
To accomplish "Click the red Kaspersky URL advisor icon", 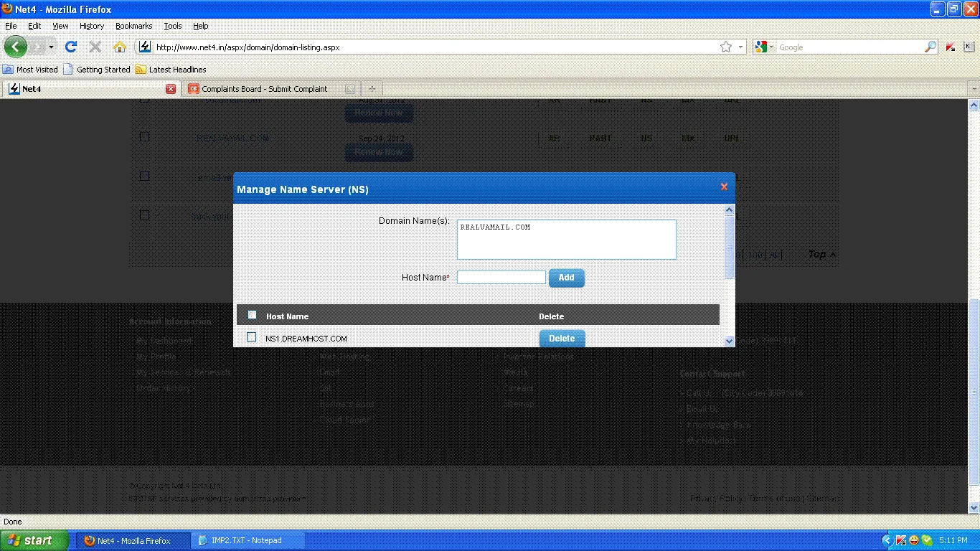I will pos(951,47).
